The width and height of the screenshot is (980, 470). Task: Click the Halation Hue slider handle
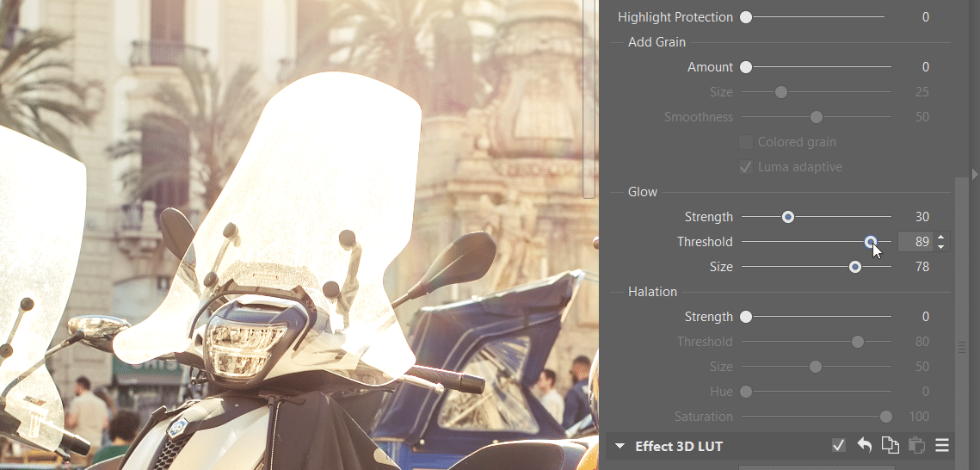click(746, 392)
